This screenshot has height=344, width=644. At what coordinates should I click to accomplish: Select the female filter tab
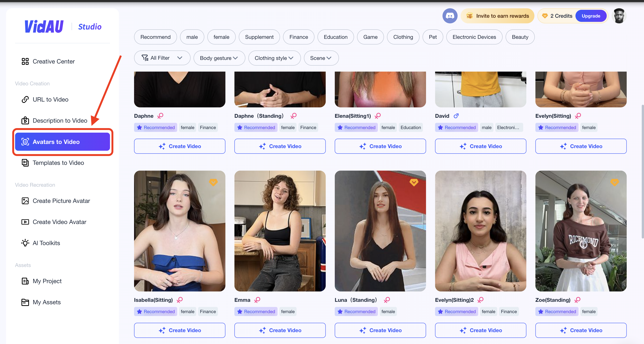tap(221, 37)
